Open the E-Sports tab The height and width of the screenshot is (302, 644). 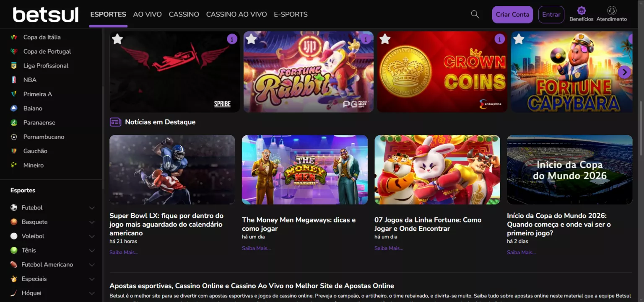coord(291,14)
